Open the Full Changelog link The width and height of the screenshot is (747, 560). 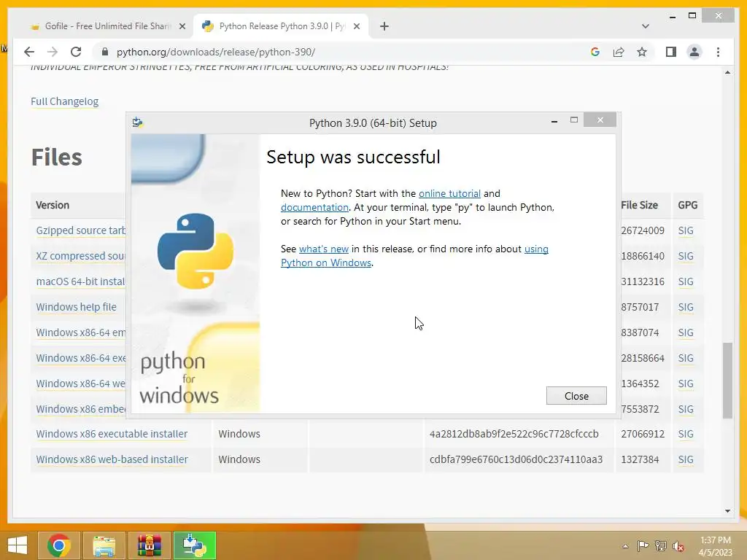(65, 101)
